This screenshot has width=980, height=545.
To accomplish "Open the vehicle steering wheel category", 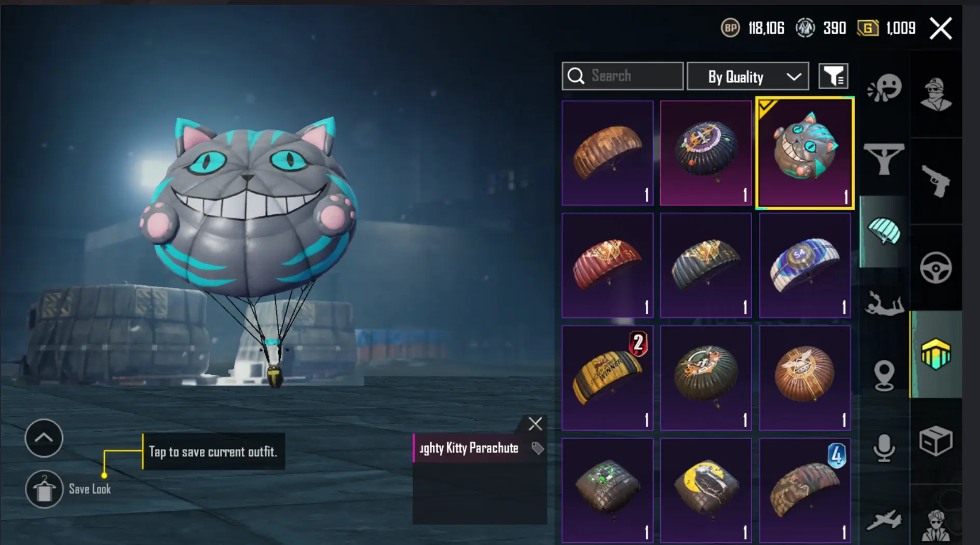I will [936, 267].
